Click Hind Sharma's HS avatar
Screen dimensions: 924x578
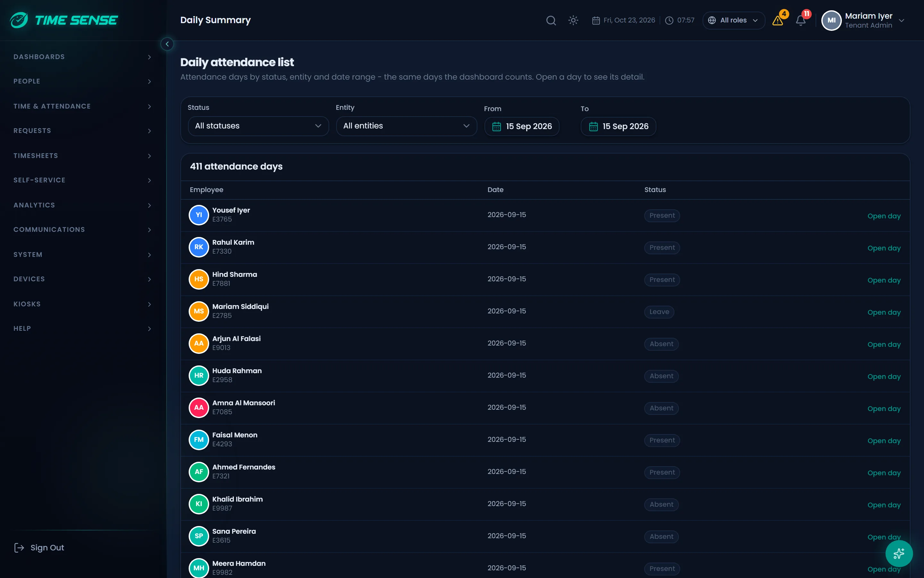coord(199,279)
